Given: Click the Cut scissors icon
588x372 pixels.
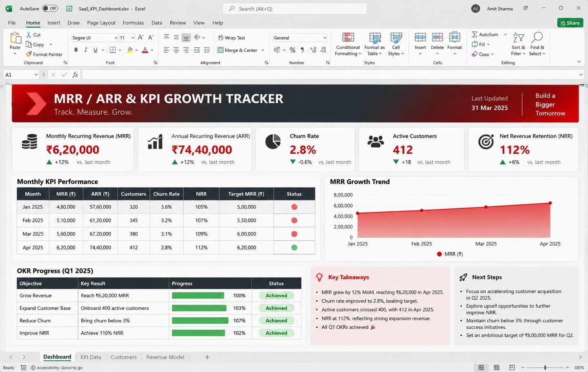Looking at the screenshot, I should (x=29, y=35).
